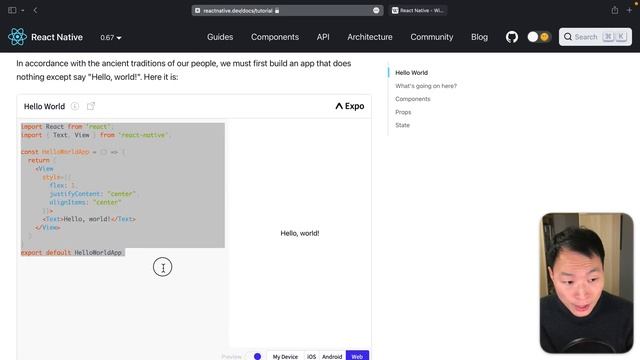Viewport: 640px width, 360px height.
Task: Click the reactnative.dev address bar
Action: [x=287, y=11]
